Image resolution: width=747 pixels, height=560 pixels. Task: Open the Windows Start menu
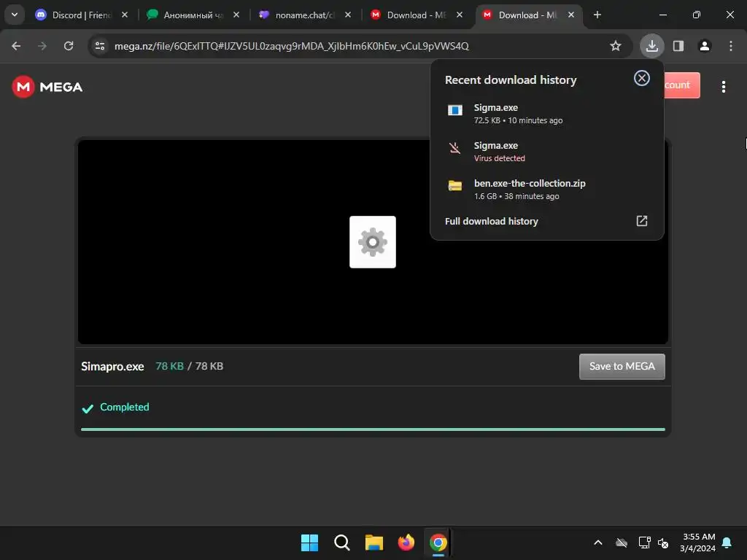[x=309, y=542]
